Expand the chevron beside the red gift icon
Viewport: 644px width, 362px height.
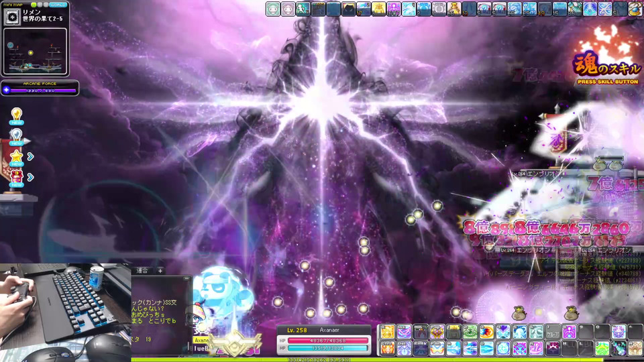tap(30, 177)
